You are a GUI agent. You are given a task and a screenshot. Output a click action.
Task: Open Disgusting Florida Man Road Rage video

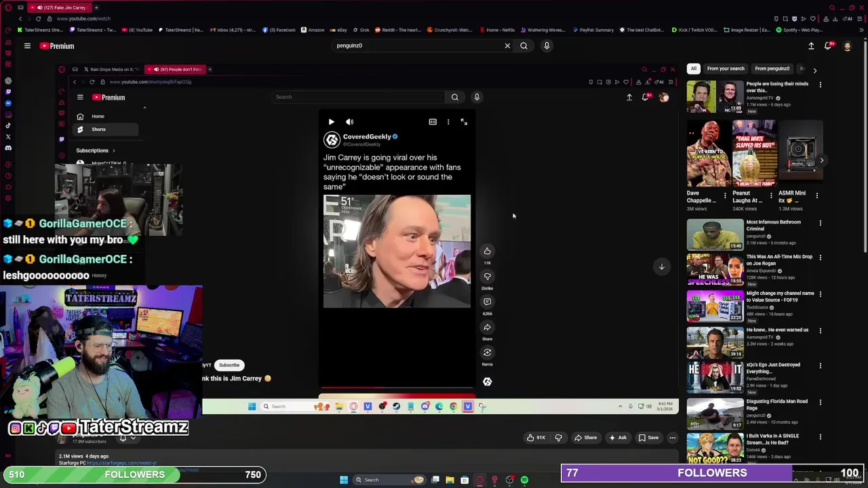point(715,413)
